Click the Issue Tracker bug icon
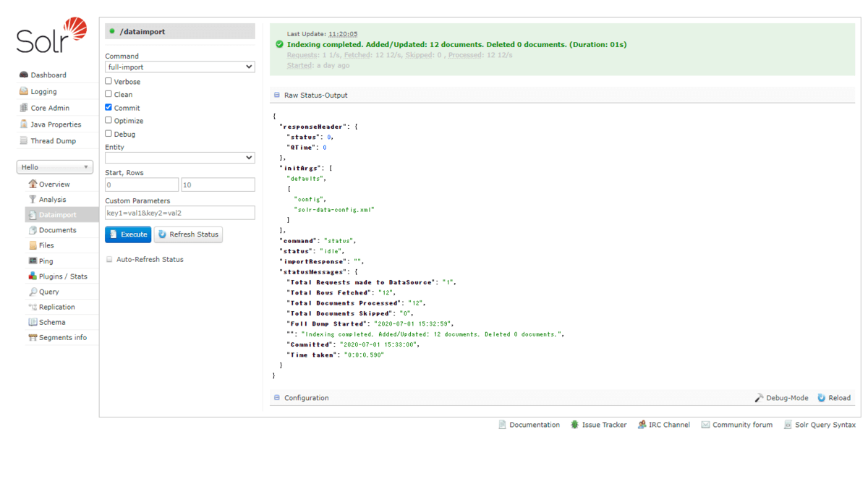This screenshot has height=487, width=868. click(574, 425)
